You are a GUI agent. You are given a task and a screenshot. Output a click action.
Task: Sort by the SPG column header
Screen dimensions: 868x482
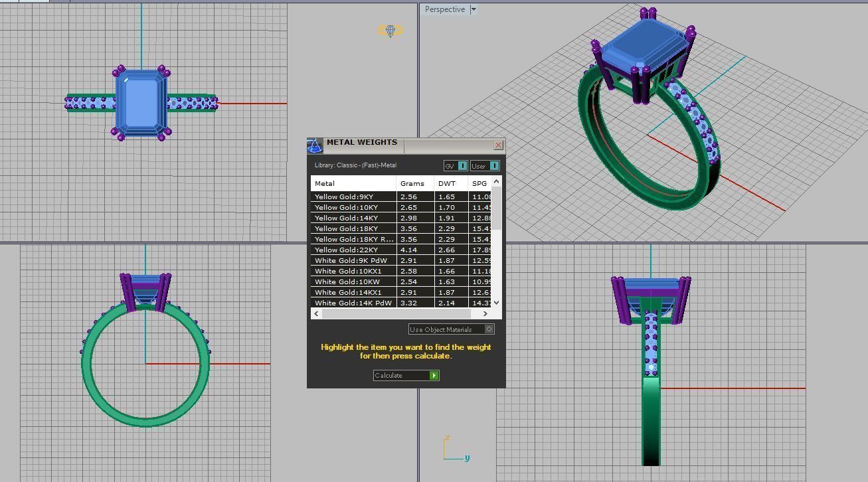point(480,183)
